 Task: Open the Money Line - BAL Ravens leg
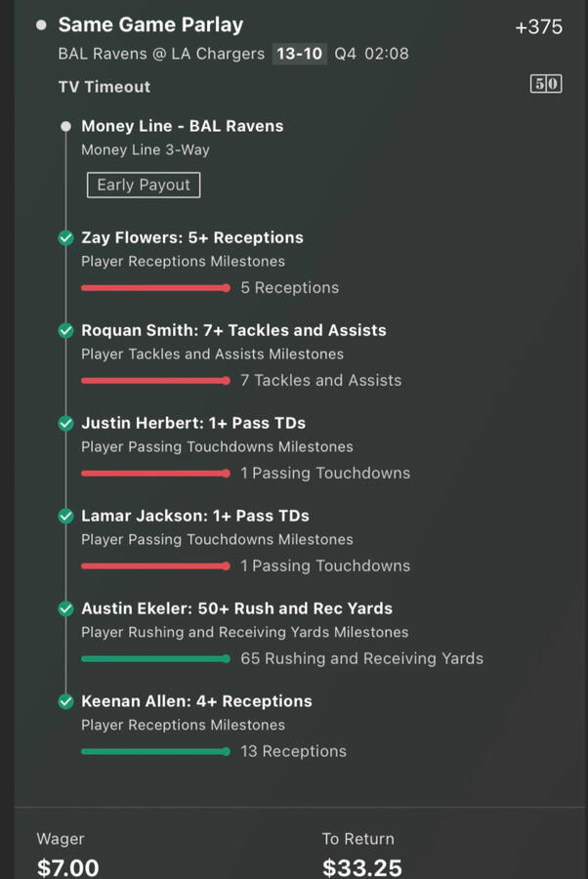pyautogui.click(x=183, y=126)
